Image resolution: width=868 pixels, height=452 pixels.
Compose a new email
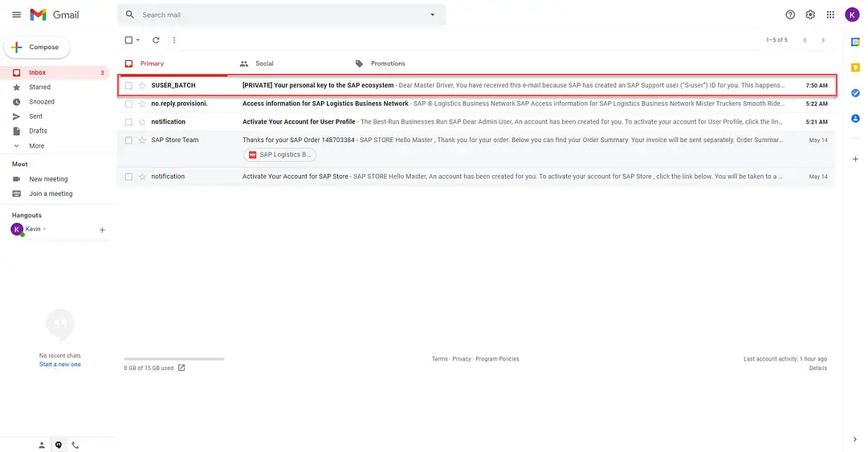click(37, 47)
